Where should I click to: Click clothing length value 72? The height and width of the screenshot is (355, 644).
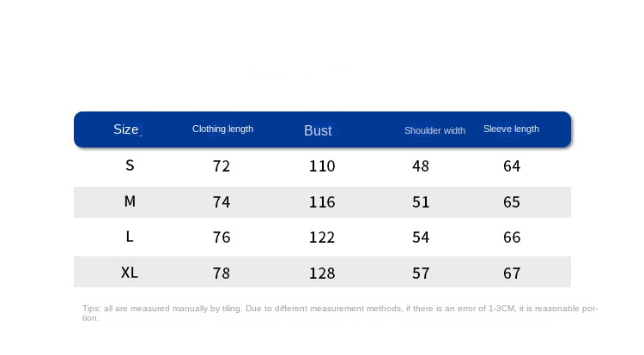point(222,166)
